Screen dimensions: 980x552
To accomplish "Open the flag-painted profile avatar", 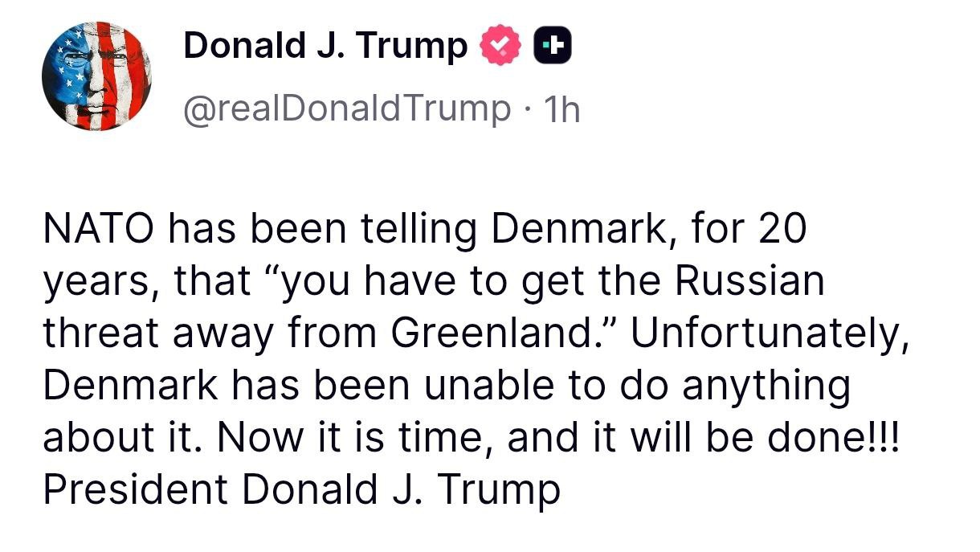I will [96, 74].
